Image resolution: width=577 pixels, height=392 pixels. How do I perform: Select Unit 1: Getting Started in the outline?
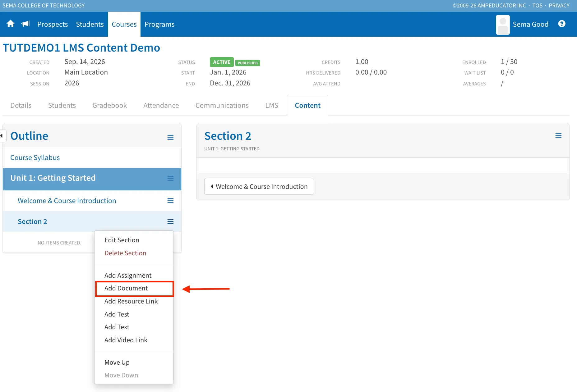click(x=53, y=178)
